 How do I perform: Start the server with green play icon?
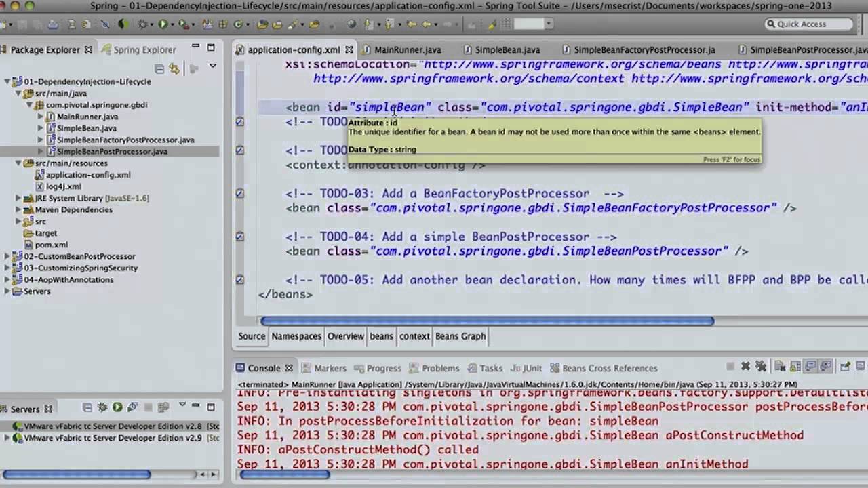[x=117, y=407]
